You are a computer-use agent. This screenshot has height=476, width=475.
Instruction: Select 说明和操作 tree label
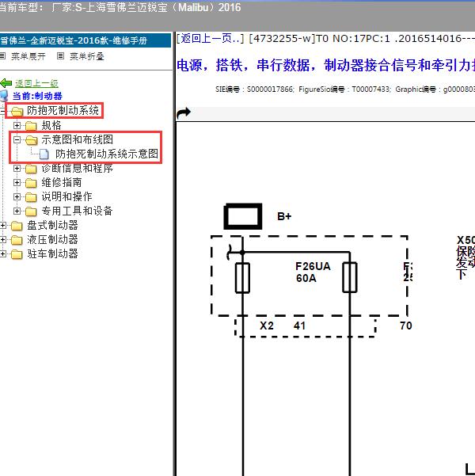pos(66,196)
